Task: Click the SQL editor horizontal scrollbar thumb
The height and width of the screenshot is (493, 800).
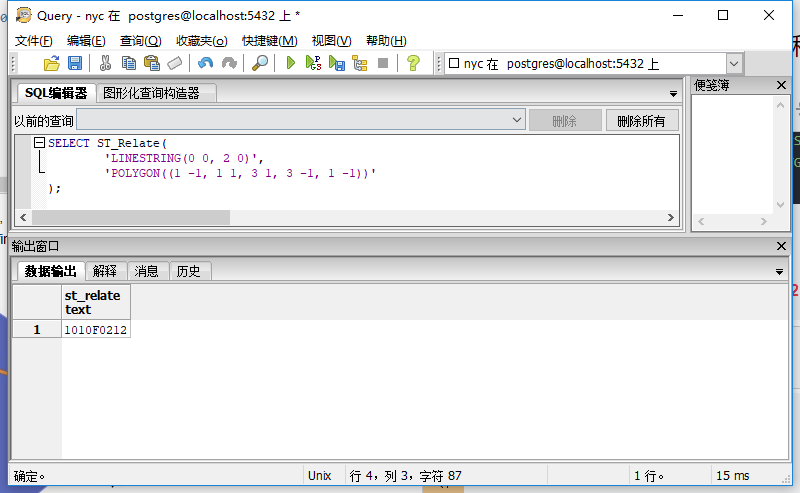Action: 131,217
